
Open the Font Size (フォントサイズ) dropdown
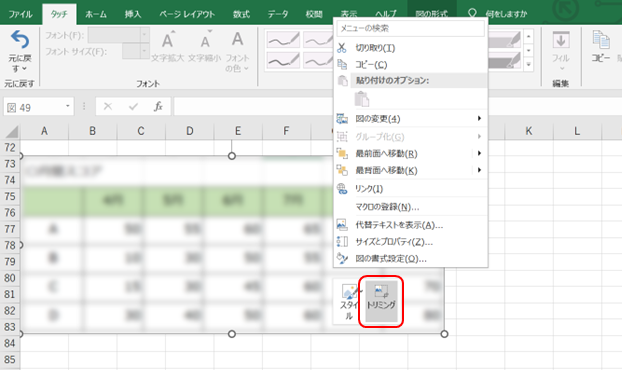tap(144, 51)
